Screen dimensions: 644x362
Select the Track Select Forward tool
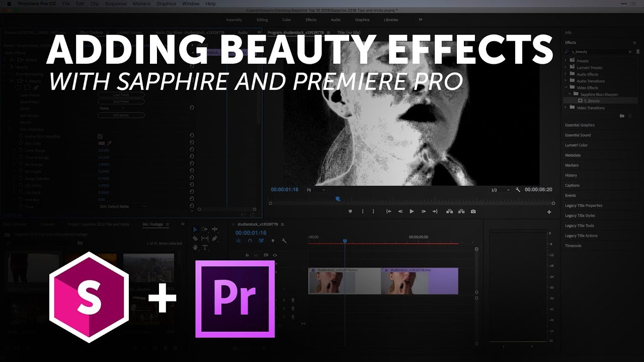pos(205,229)
